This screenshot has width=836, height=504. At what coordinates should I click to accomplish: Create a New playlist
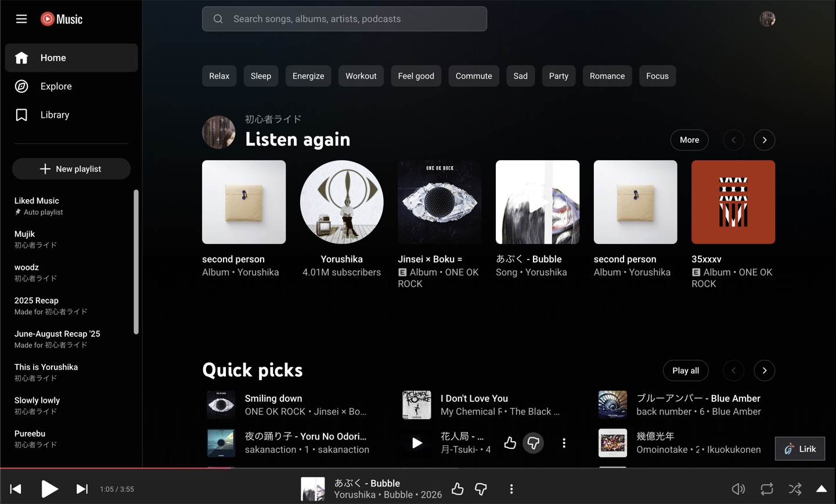[71, 169]
